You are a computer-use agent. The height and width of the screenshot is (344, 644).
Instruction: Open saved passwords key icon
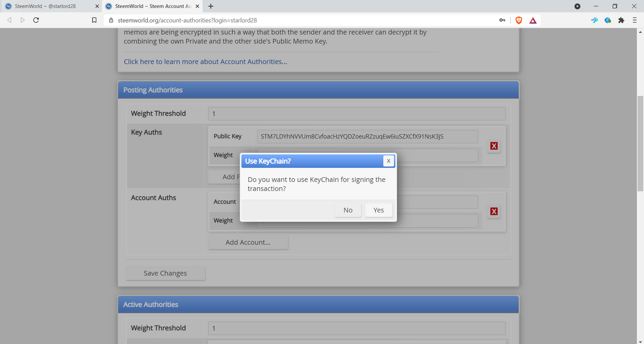pos(502,20)
